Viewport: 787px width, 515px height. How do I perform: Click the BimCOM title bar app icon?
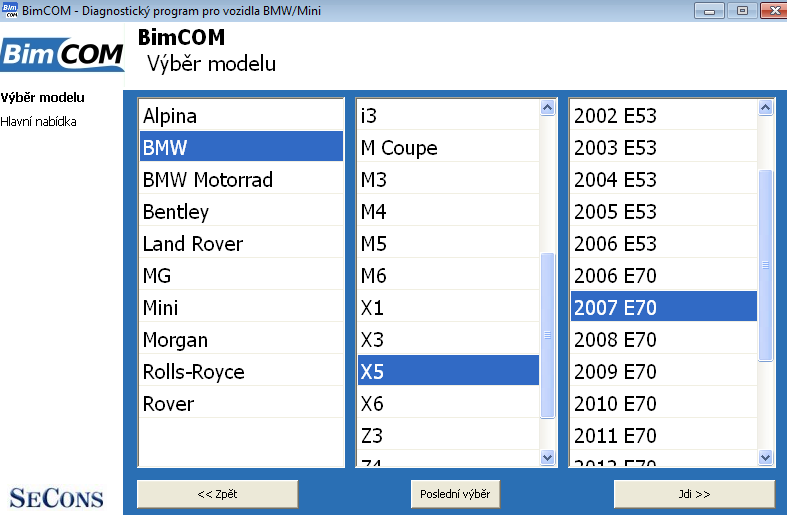(10, 10)
